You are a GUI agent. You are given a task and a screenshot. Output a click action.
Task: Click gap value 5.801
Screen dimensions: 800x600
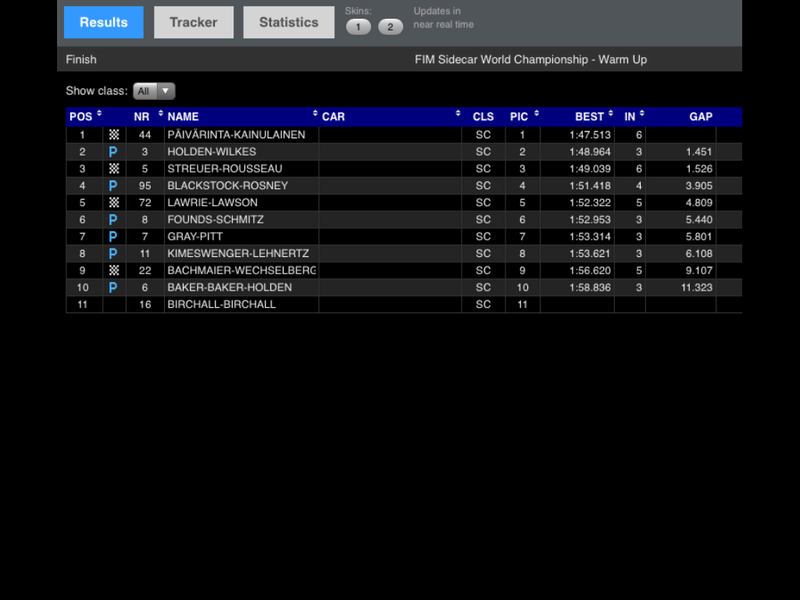tap(699, 236)
